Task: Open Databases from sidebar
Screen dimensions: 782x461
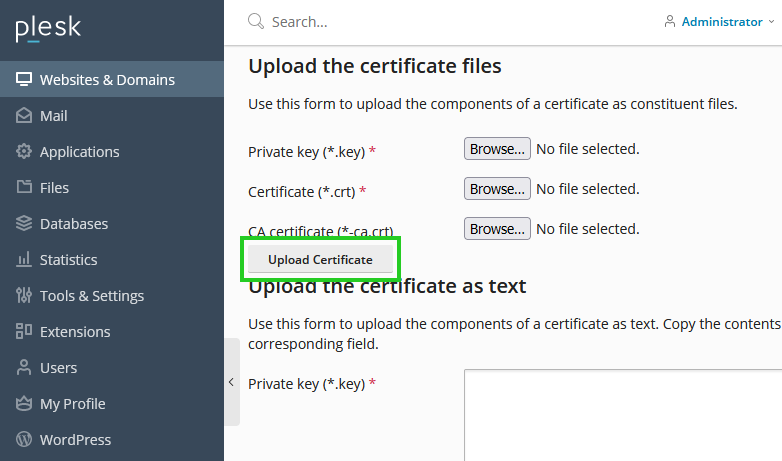Action: pyautogui.click(x=112, y=223)
